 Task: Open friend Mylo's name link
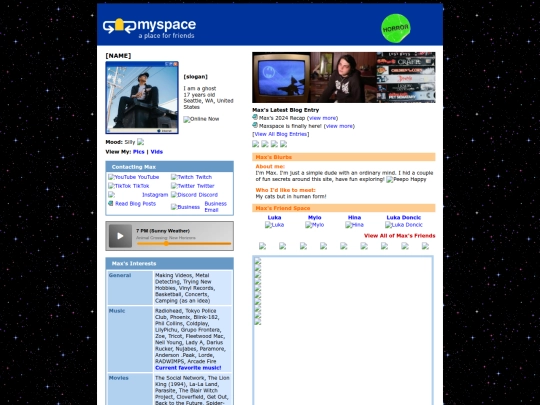tap(314, 218)
